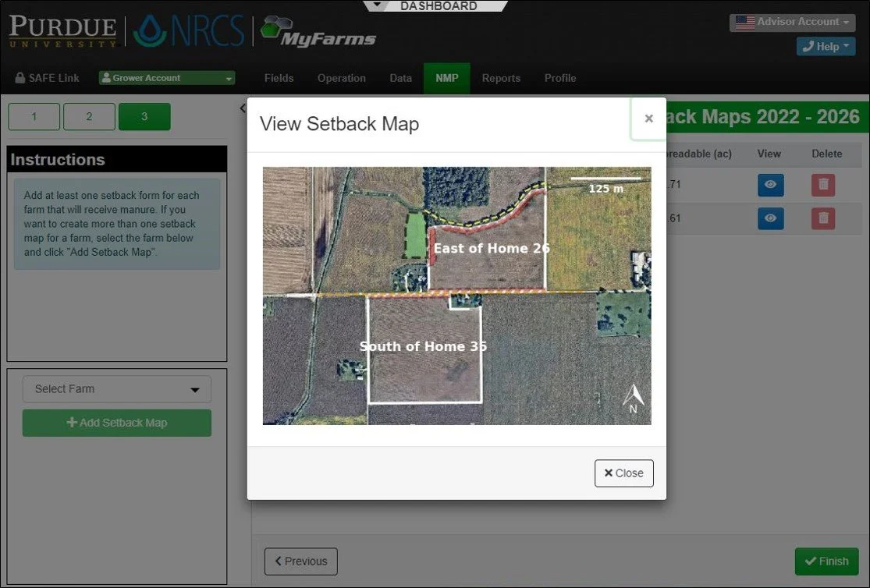
Task: Open the Grower Account selector
Action: click(x=166, y=78)
